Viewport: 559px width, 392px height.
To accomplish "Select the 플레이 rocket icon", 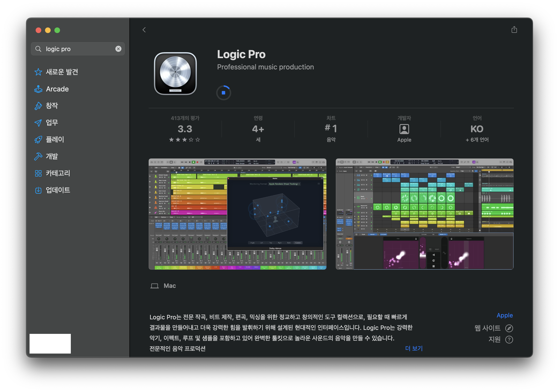I will (38, 139).
